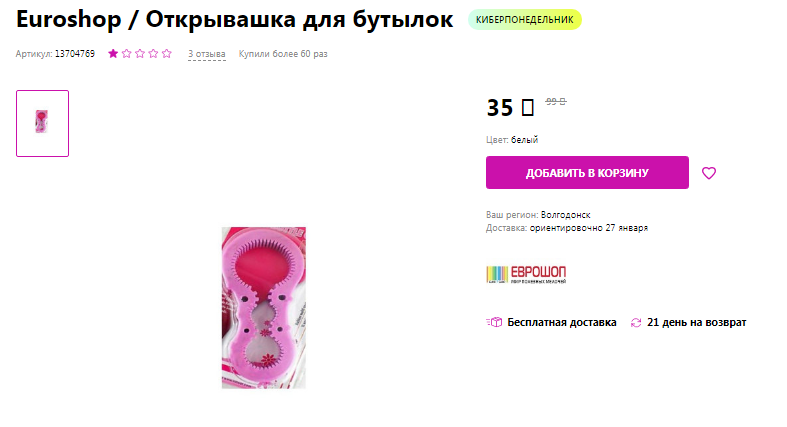Click the КИБЕРПОНЕДЕЛЬНИК promo badge
The width and height of the screenshot is (787, 427).
pyautogui.click(x=525, y=20)
